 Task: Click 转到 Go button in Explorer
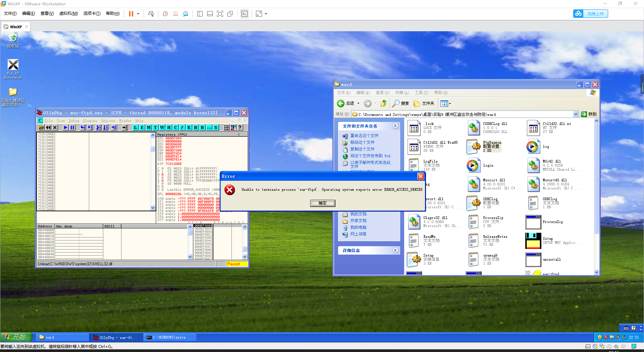589,114
